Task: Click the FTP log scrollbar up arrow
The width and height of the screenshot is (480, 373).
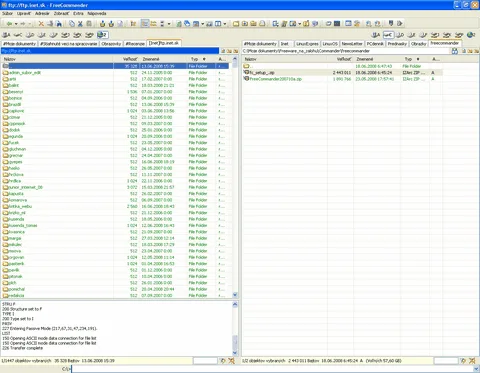Action: pyautogui.click(x=235, y=304)
